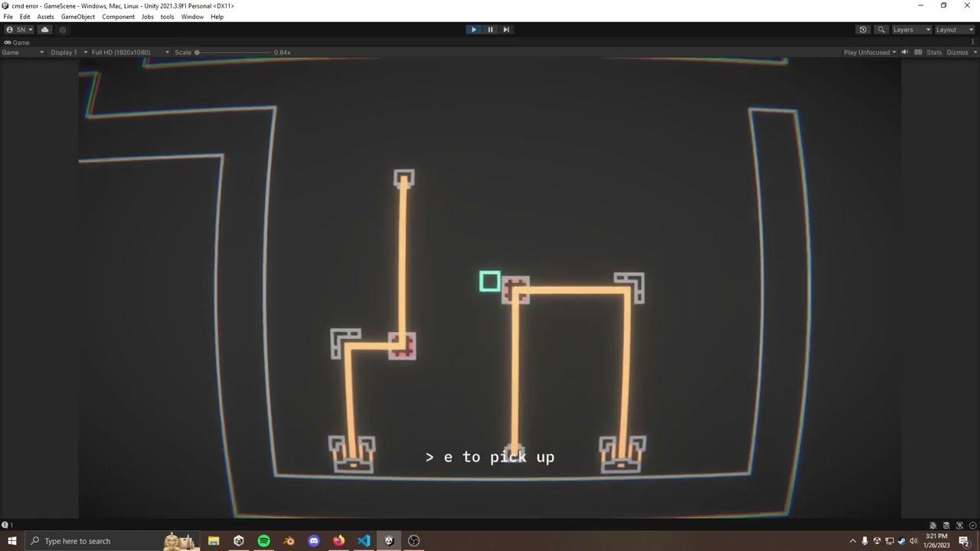Image resolution: width=980 pixels, height=551 pixels.
Task: Open Discord from the taskbar
Action: [x=314, y=541]
